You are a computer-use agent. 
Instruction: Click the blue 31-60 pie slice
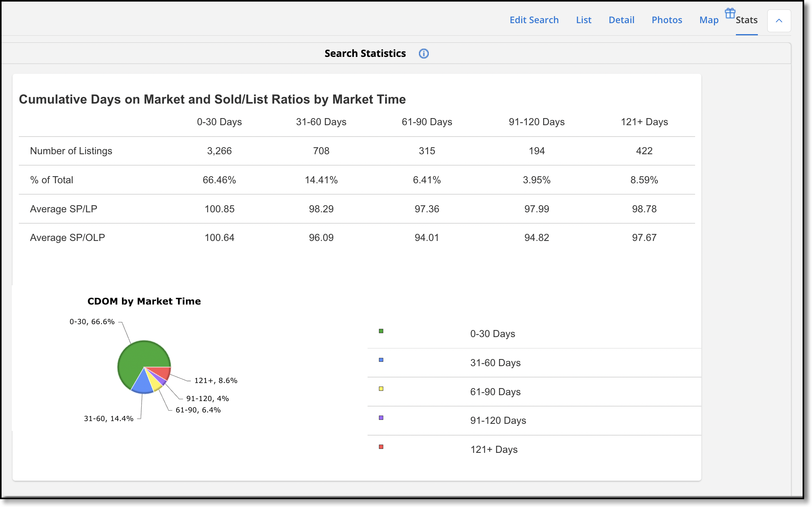143,385
